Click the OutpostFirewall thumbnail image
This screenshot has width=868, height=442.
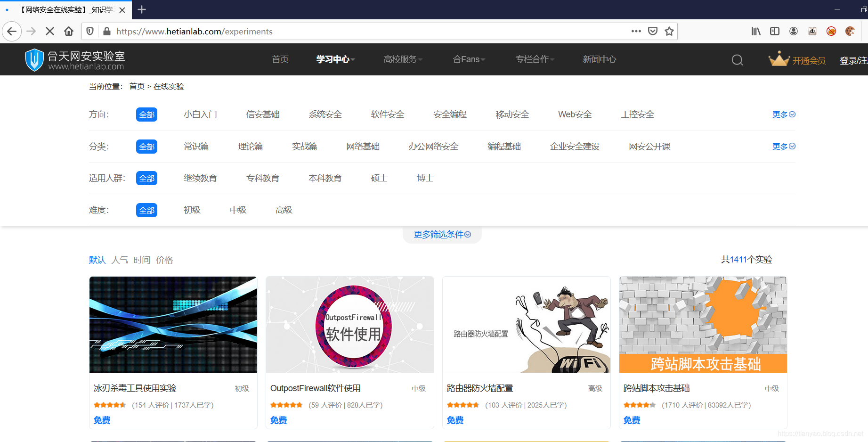click(350, 325)
